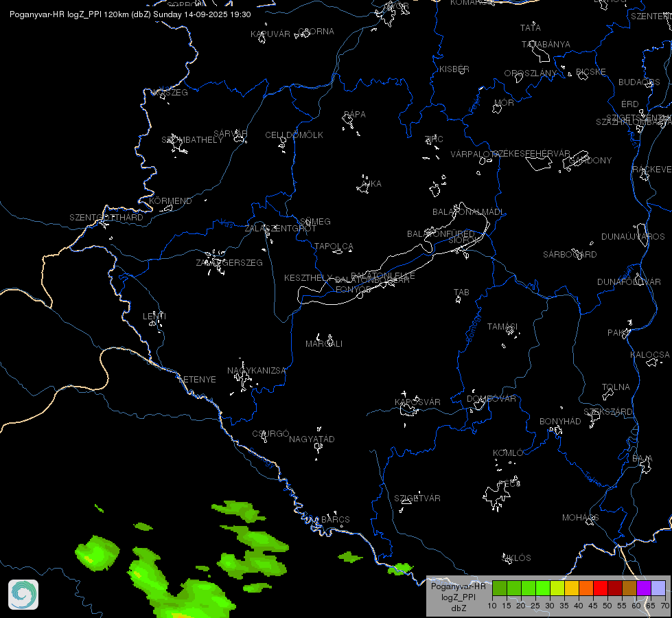
Task: Click the SZÉKESFEHÉRVÁR city label
Action: tap(531, 154)
